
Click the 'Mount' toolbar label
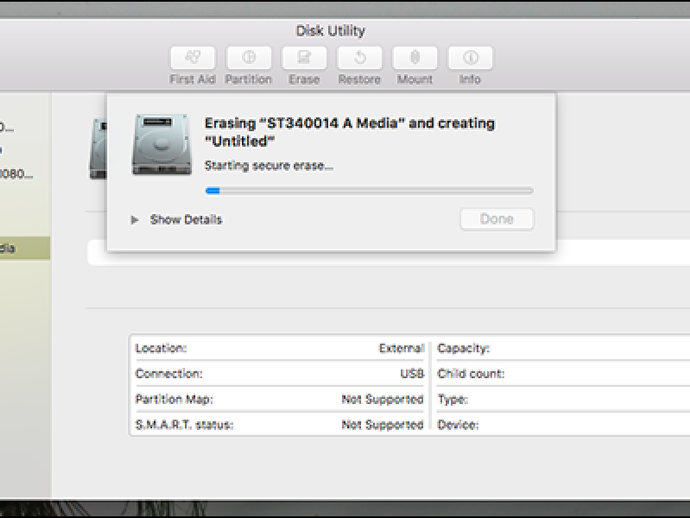(x=415, y=79)
